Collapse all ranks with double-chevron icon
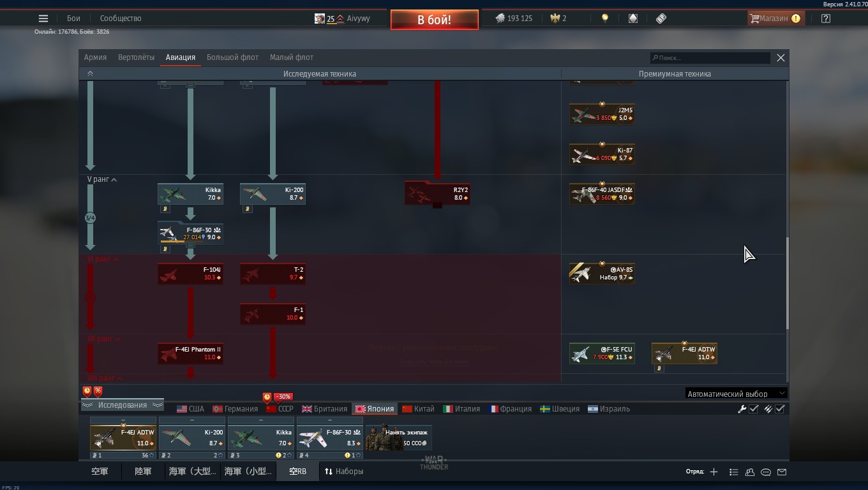Screen dimensions: 868x490 click(90, 74)
